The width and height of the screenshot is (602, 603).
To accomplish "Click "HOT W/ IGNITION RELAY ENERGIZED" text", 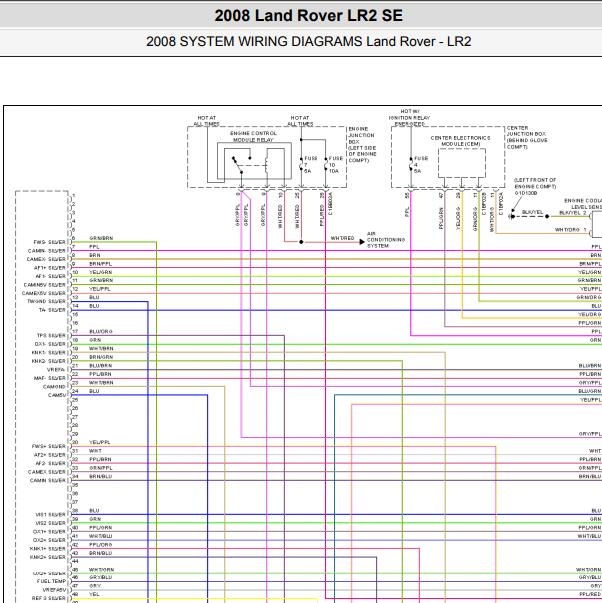I will coord(409,118).
